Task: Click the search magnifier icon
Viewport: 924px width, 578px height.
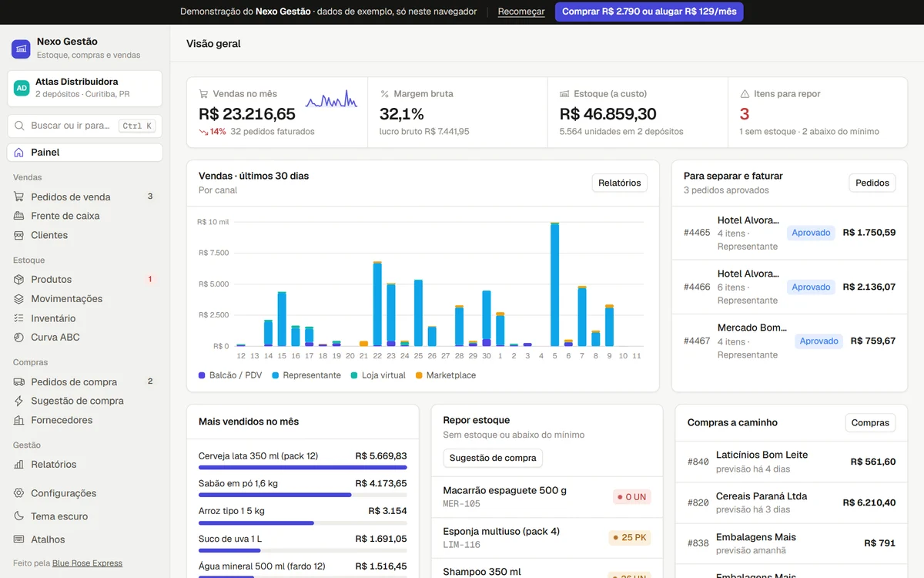Action: [x=20, y=126]
